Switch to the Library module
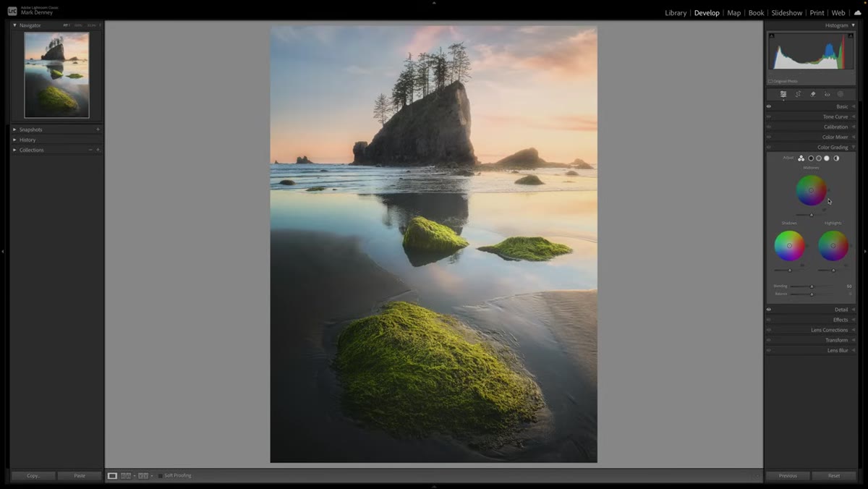 [676, 13]
